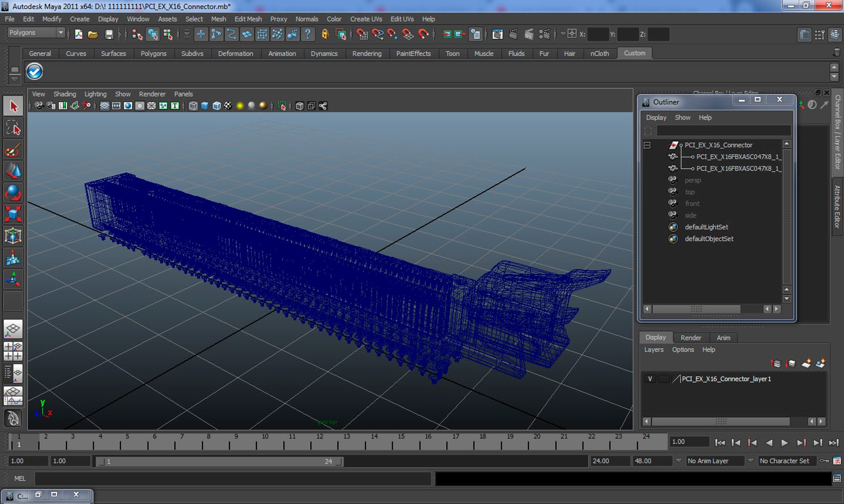
Task: Play the animation forwards
Action: [x=785, y=442]
